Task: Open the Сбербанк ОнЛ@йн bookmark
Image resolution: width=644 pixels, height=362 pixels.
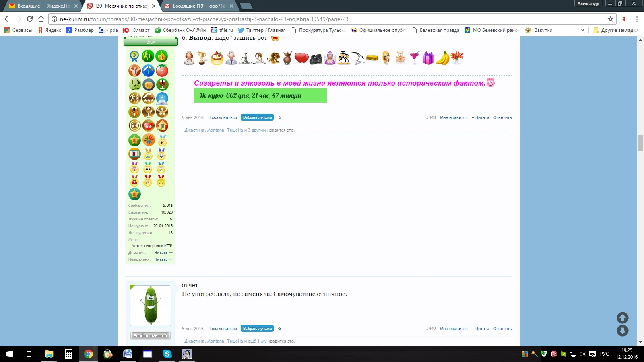Action: pos(180,30)
